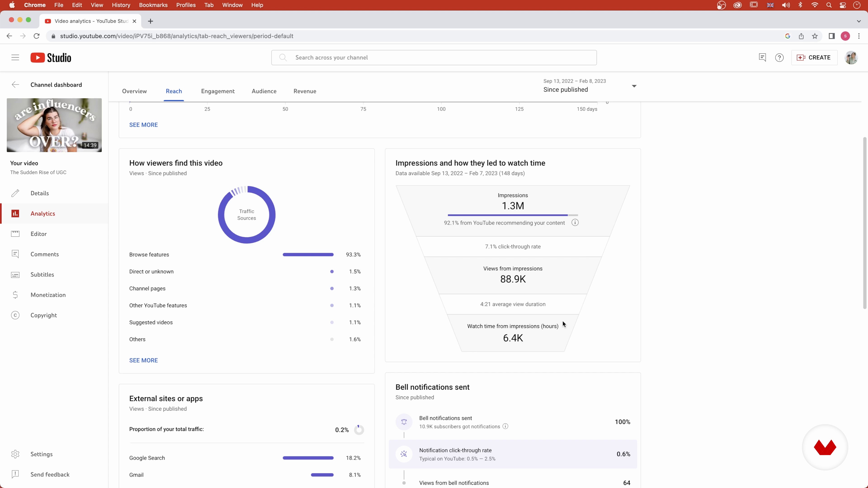Click the Chrome profile button
This screenshot has height=488, width=868.
coord(845,36)
